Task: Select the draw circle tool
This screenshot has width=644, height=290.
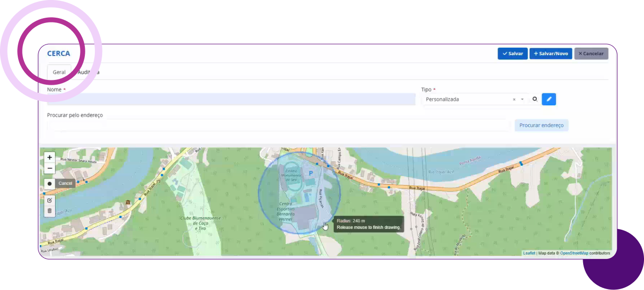Action: coord(49,183)
